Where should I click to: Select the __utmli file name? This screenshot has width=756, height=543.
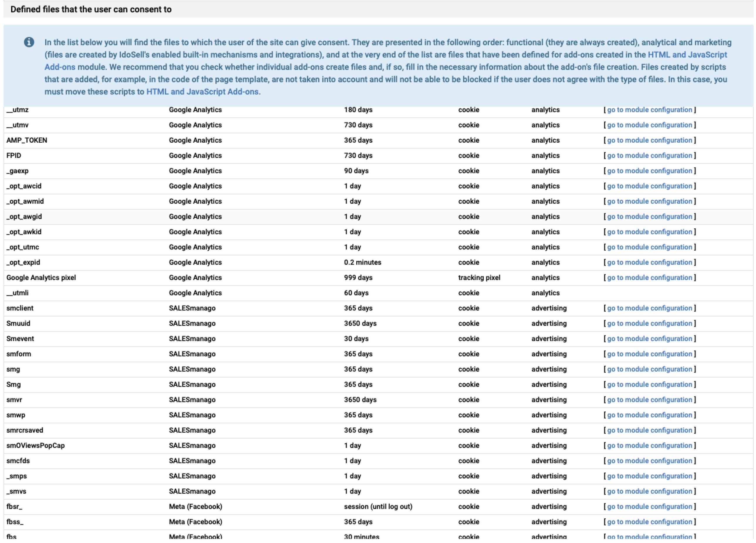17,293
